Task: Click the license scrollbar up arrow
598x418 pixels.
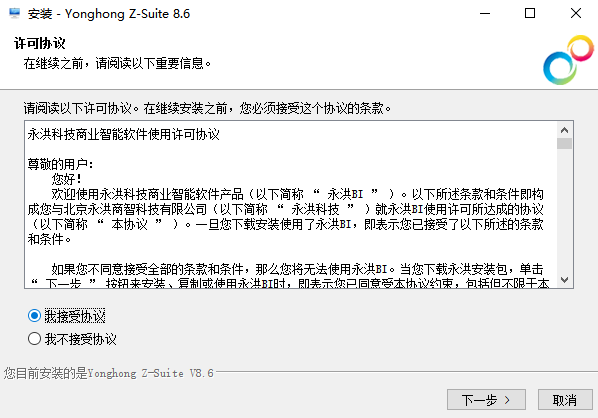Action: coord(564,130)
